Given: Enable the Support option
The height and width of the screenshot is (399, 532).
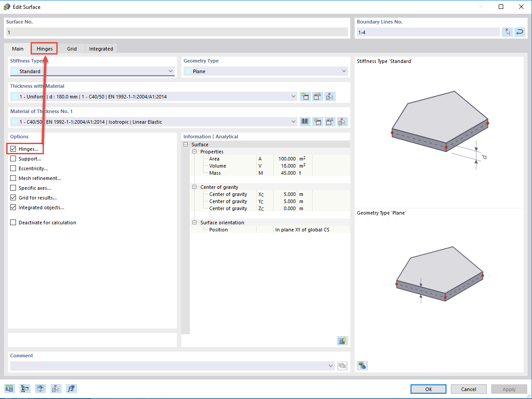Looking at the screenshot, I should point(13,158).
